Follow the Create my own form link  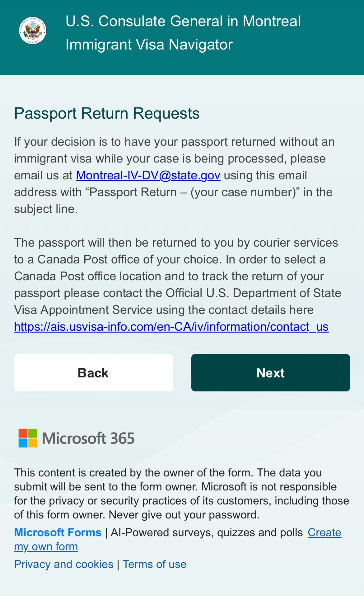[x=324, y=532]
